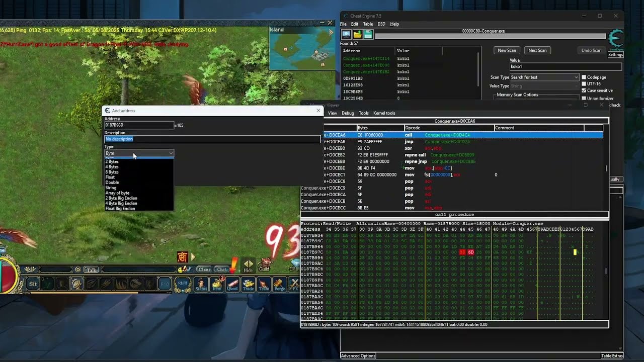The width and height of the screenshot is (644, 362).
Task: Select Double in Type list
Action: click(x=139, y=183)
